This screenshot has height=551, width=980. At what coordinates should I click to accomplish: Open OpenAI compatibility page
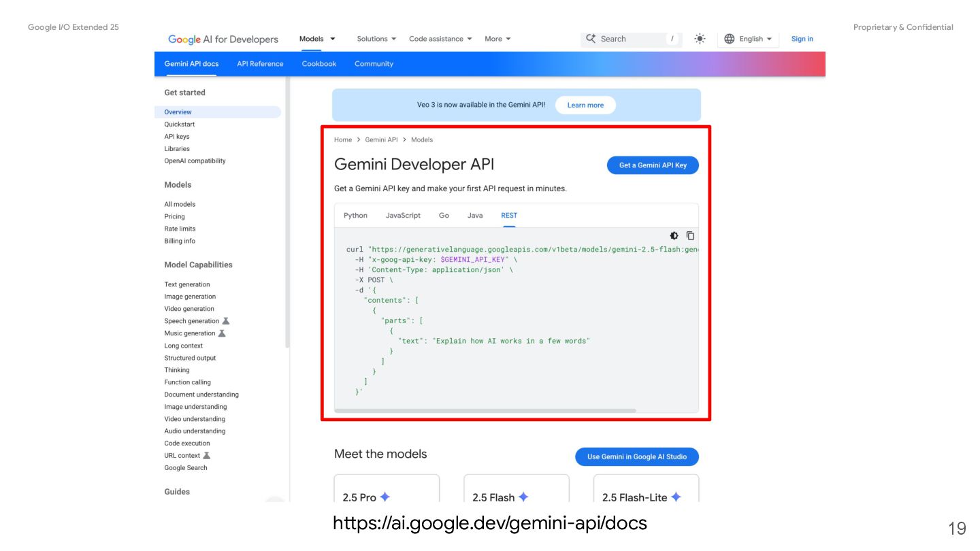pos(195,161)
